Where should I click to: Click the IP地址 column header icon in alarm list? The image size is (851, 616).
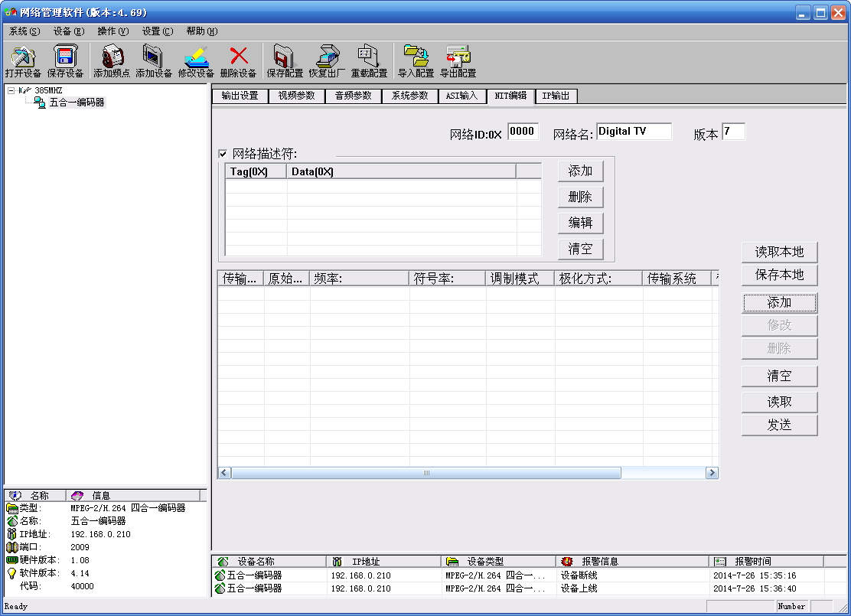tap(337, 561)
